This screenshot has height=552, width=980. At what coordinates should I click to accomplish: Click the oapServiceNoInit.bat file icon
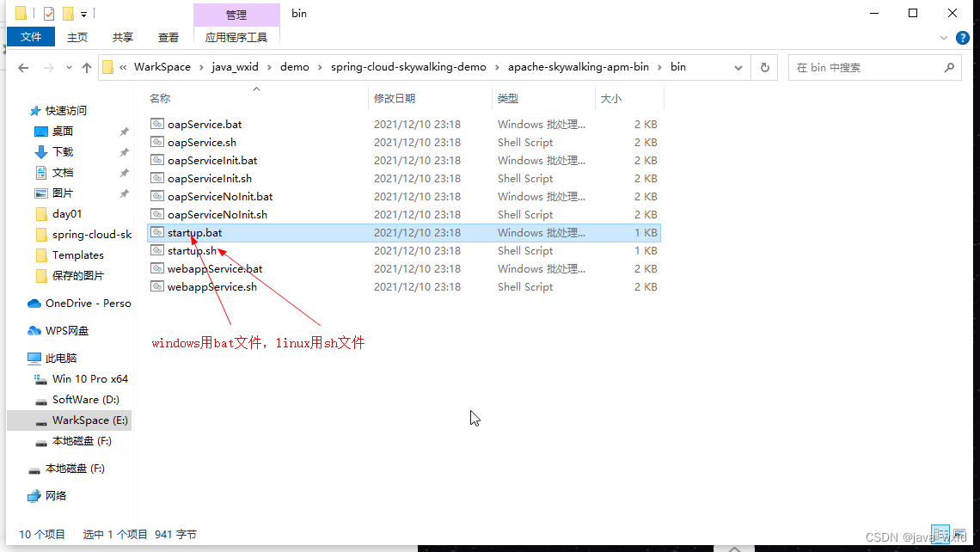pyautogui.click(x=156, y=196)
